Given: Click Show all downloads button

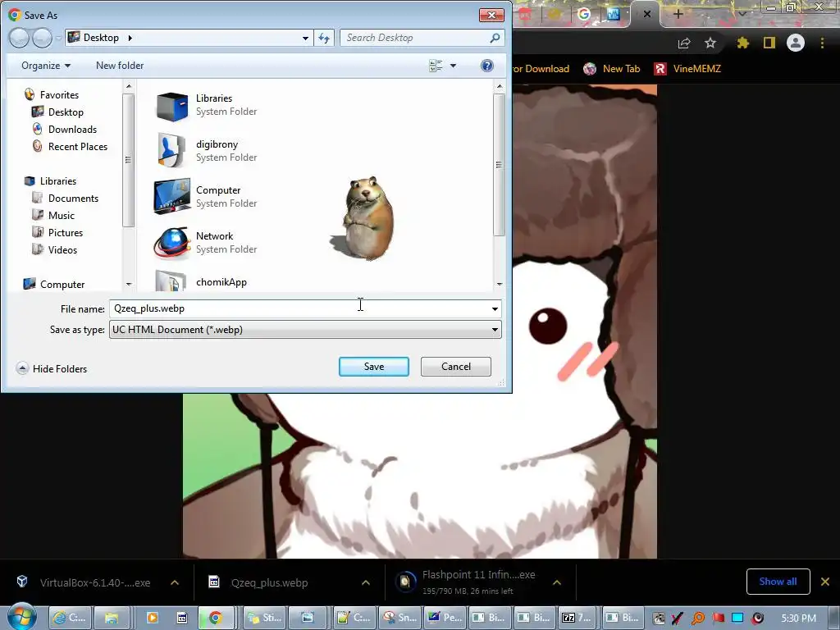Looking at the screenshot, I should click(778, 582).
